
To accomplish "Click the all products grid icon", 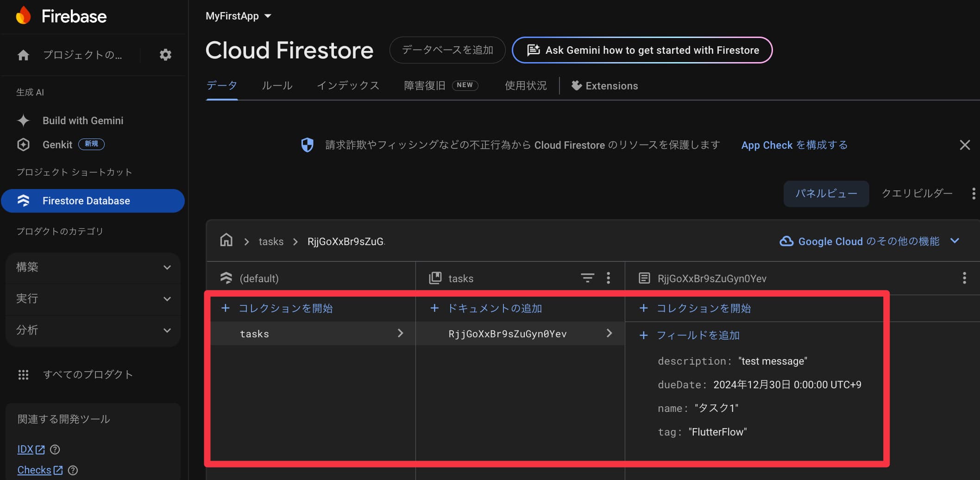I will (x=23, y=374).
